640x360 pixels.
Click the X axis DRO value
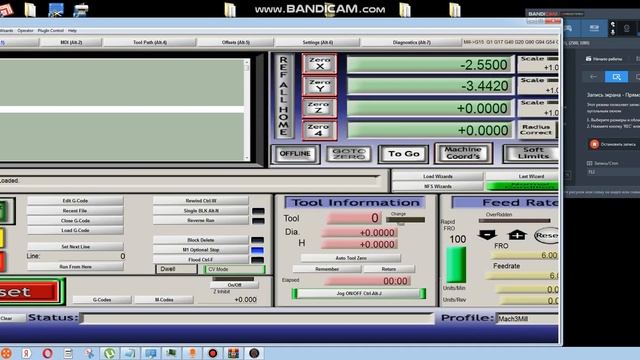pos(430,64)
